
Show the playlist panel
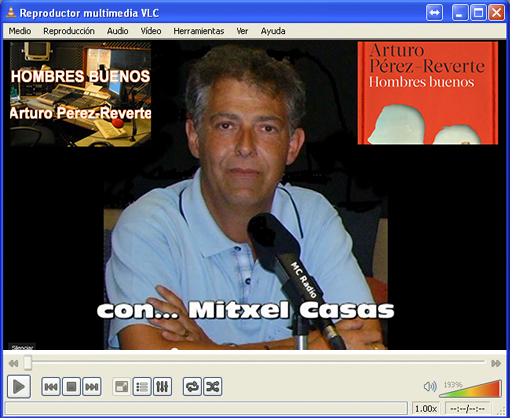[142, 387]
